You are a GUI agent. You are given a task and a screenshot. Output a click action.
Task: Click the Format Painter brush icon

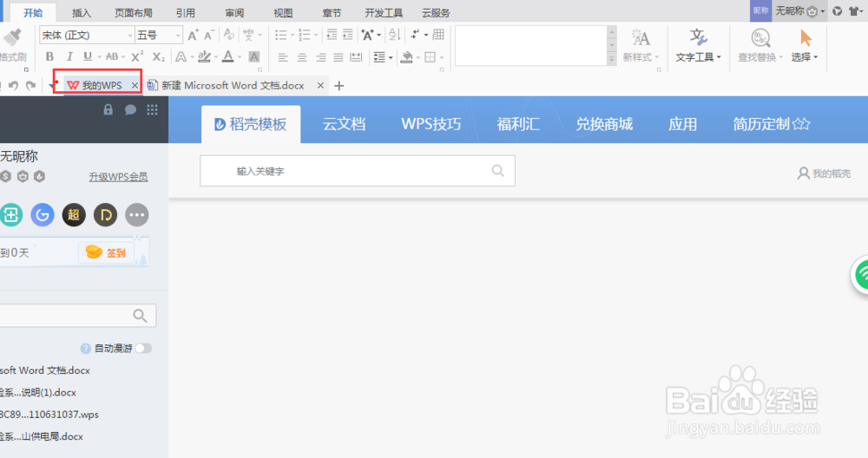(x=12, y=37)
